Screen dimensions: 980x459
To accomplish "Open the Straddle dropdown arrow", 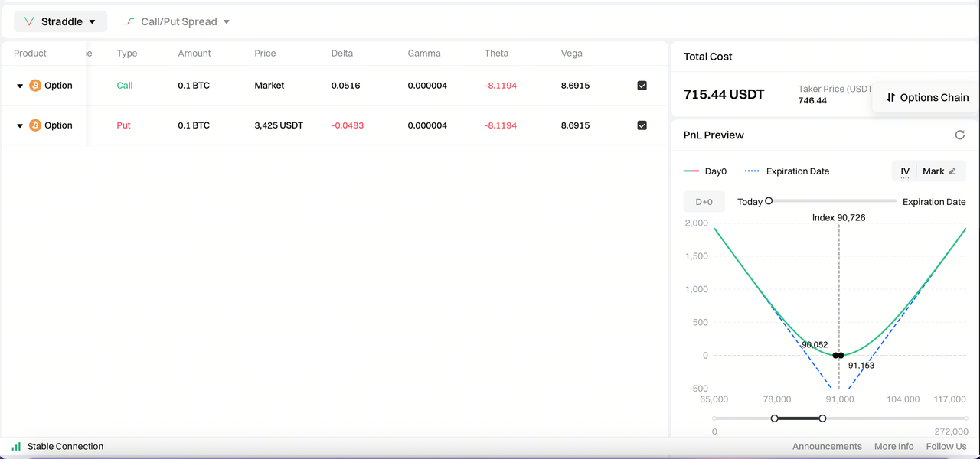I will (93, 22).
